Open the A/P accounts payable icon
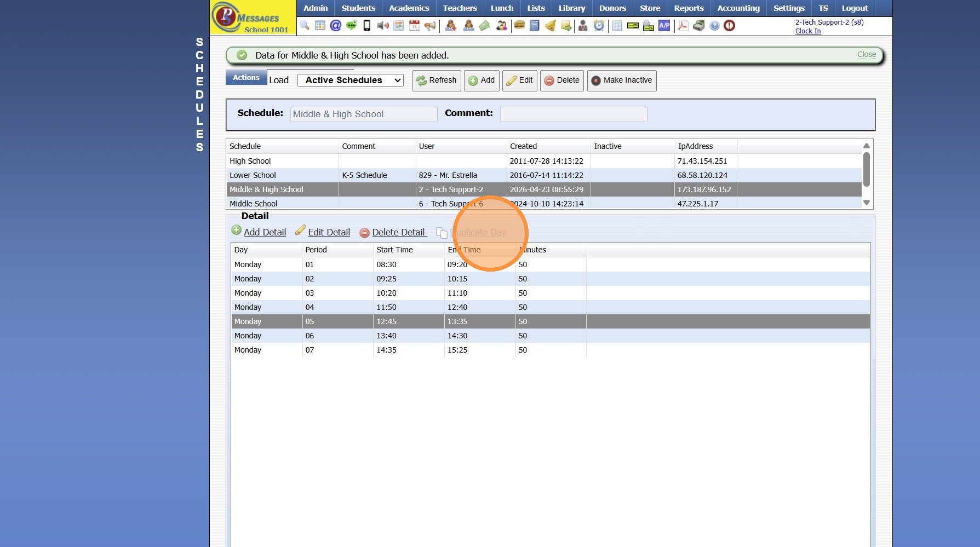This screenshot has height=547, width=980. pyautogui.click(x=664, y=26)
